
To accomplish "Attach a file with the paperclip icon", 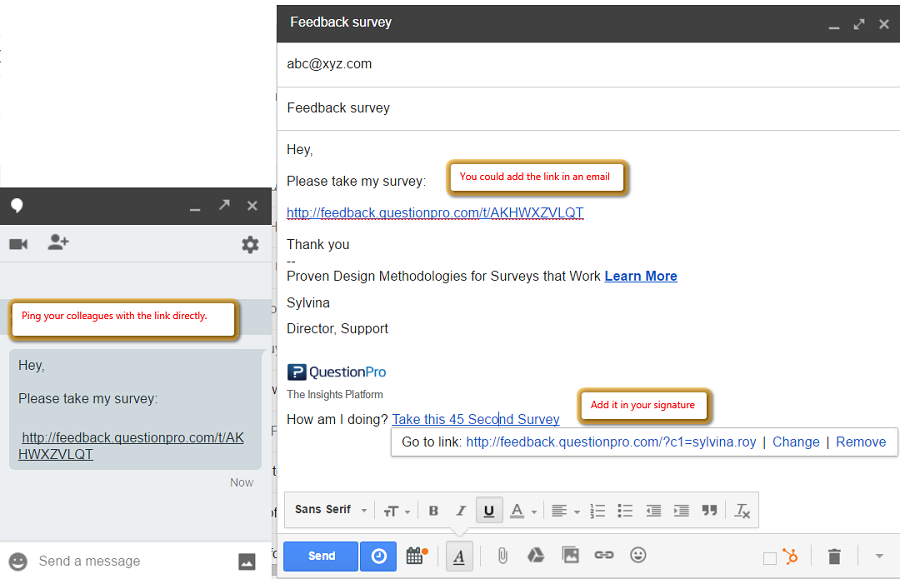I will (x=503, y=556).
